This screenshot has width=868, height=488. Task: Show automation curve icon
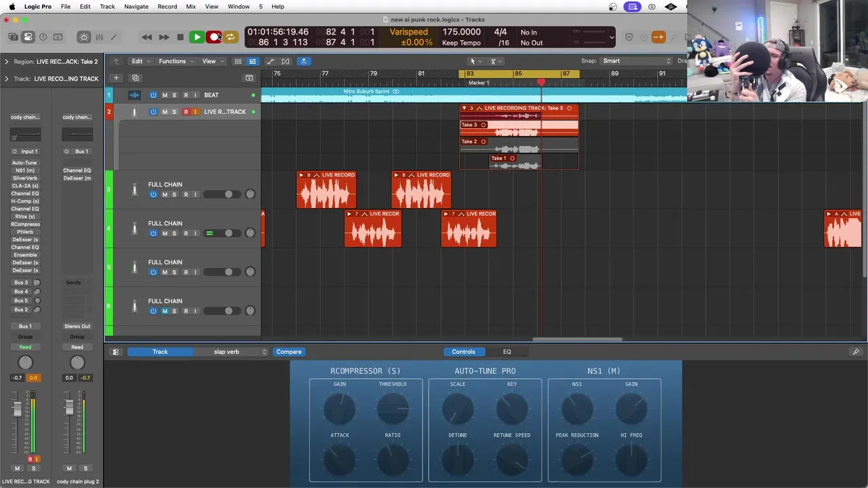271,61
